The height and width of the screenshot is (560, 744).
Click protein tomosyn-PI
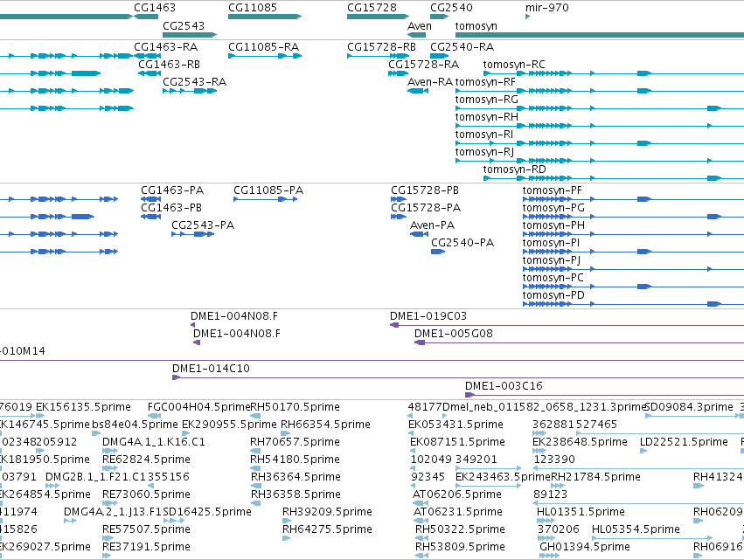tap(552, 244)
